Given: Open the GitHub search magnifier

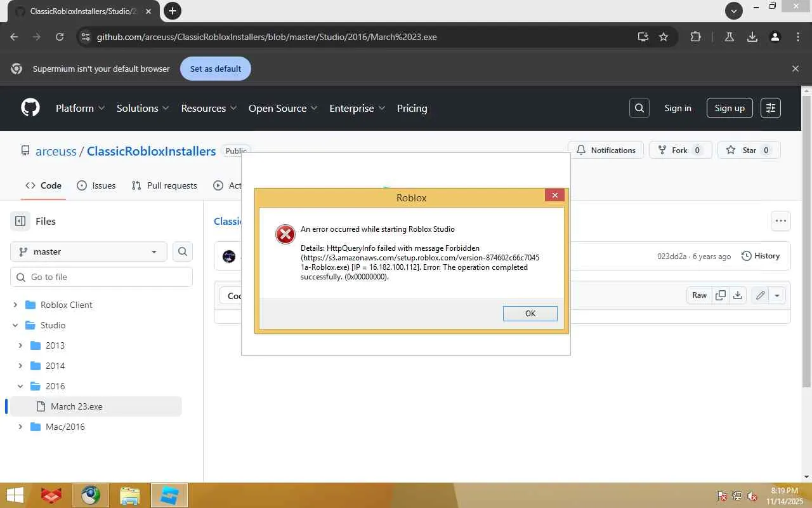Looking at the screenshot, I should tap(639, 108).
